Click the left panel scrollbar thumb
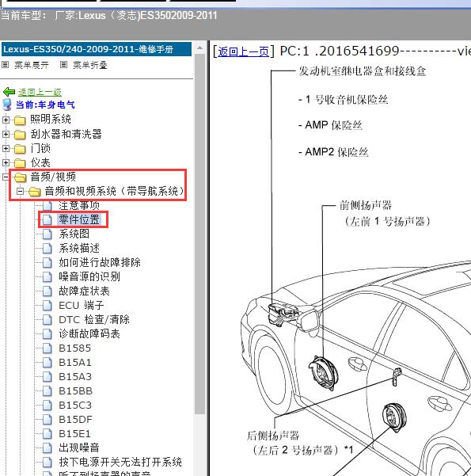 coord(199,234)
